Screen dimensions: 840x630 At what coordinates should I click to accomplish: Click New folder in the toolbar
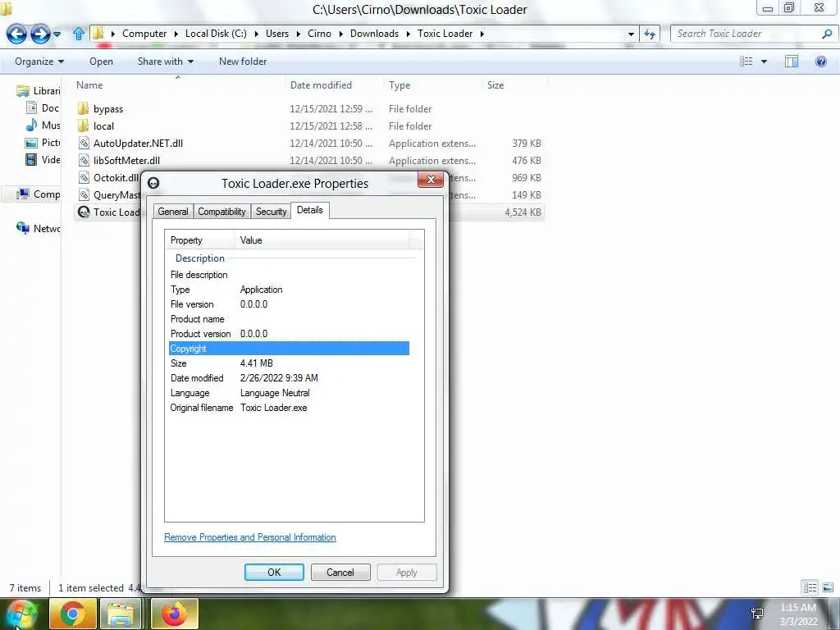pyautogui.click(x=243, y=62)
